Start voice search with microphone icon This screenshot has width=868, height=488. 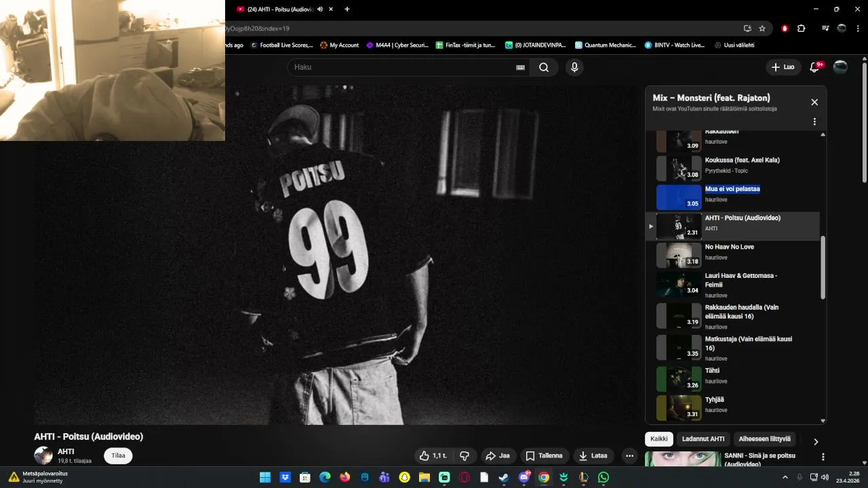coord(574,67)
